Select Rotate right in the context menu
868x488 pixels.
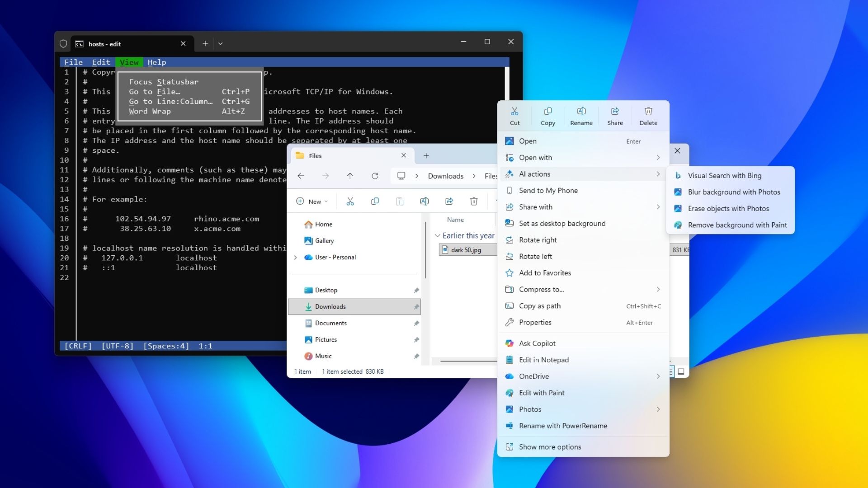pos(538,239)
